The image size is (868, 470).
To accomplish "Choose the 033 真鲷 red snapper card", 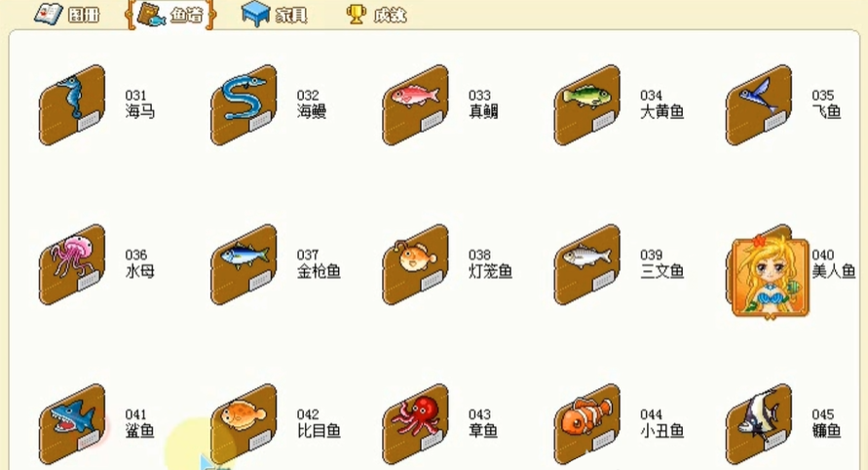I will tap(415, 104).
